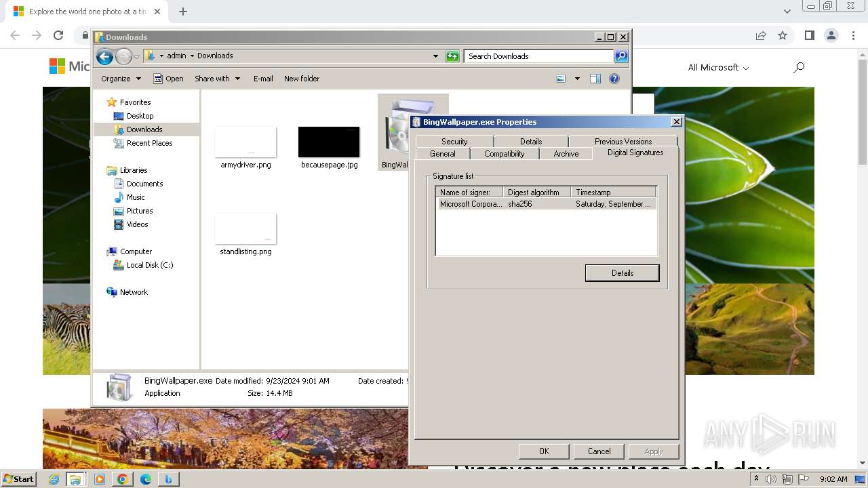
Task: Select the Digital Signatures tab
Action: [635, 152]
